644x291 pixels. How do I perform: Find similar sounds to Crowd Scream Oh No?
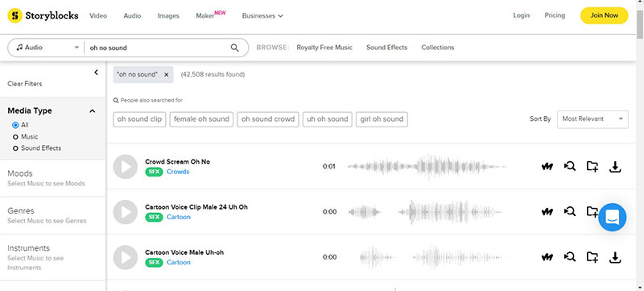click(570, 166)
